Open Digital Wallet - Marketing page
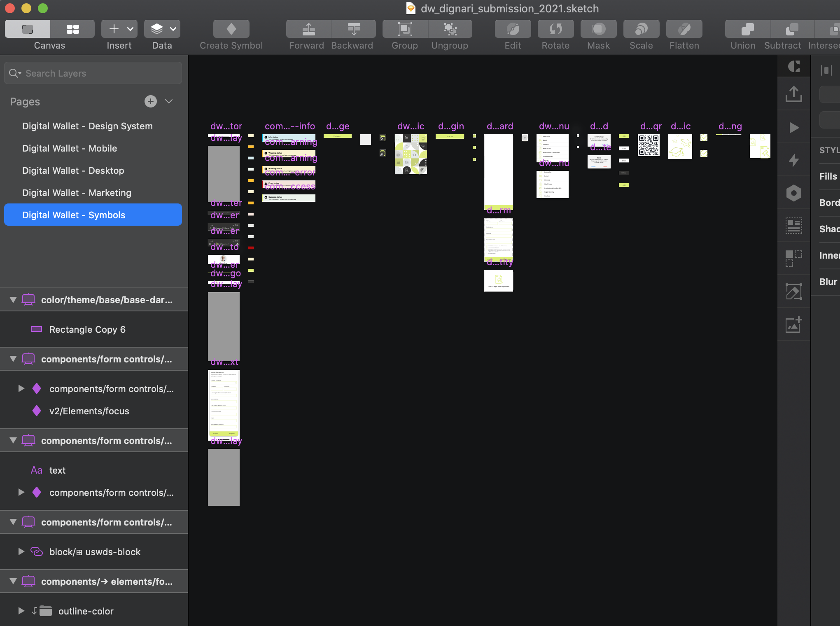The width and height of the screenshot is (840, 626). click(77, 193)
